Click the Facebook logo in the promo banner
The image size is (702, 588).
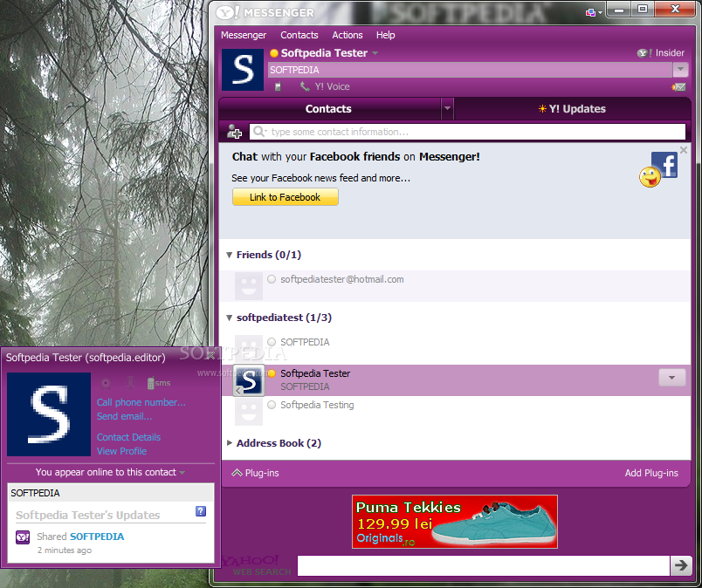click(664, 165)
